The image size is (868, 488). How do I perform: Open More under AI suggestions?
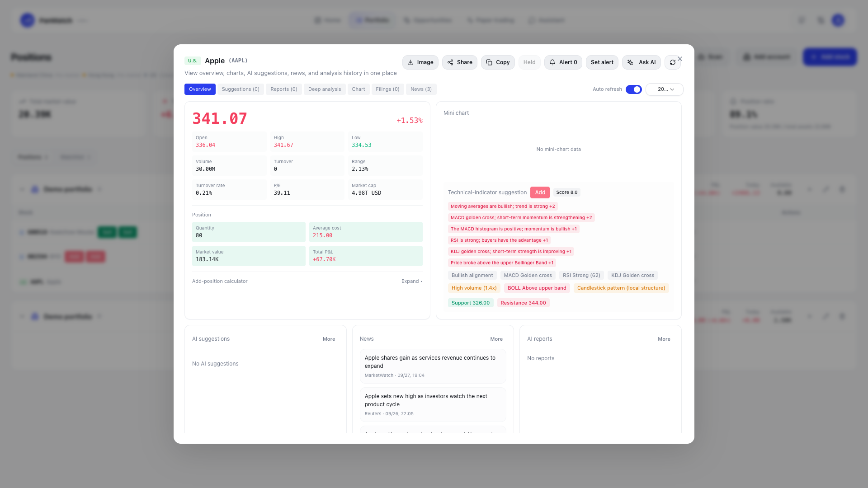[329, 339]
